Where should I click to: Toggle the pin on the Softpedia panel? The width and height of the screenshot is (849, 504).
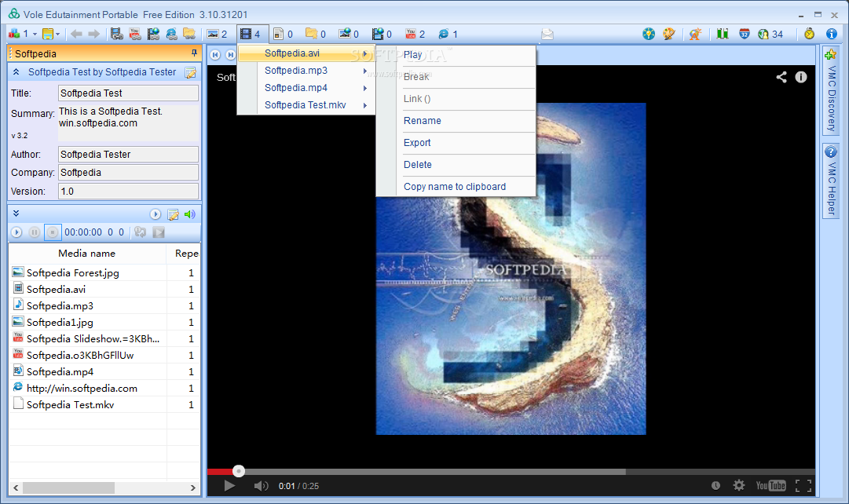(x=194, y=53)
